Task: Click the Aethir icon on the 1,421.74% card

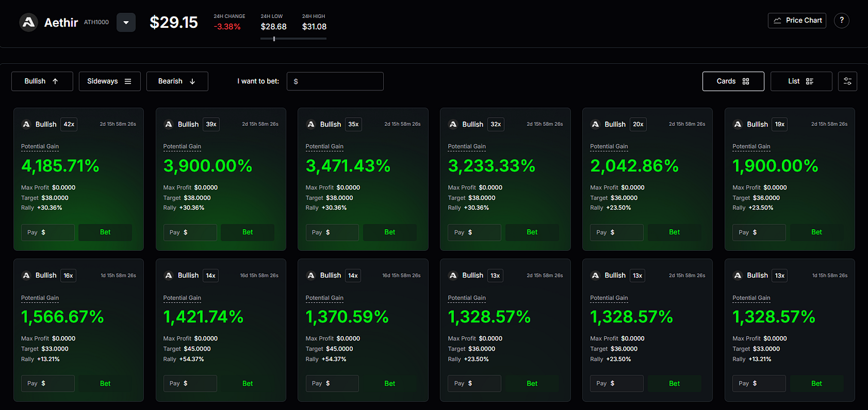Action: coord(169,275)
